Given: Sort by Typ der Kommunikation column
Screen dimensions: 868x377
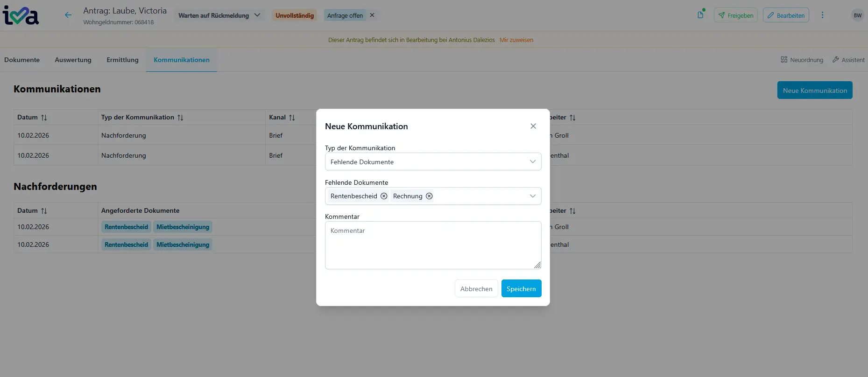Looking at the screenshot, I should click(x=180, y=118).
